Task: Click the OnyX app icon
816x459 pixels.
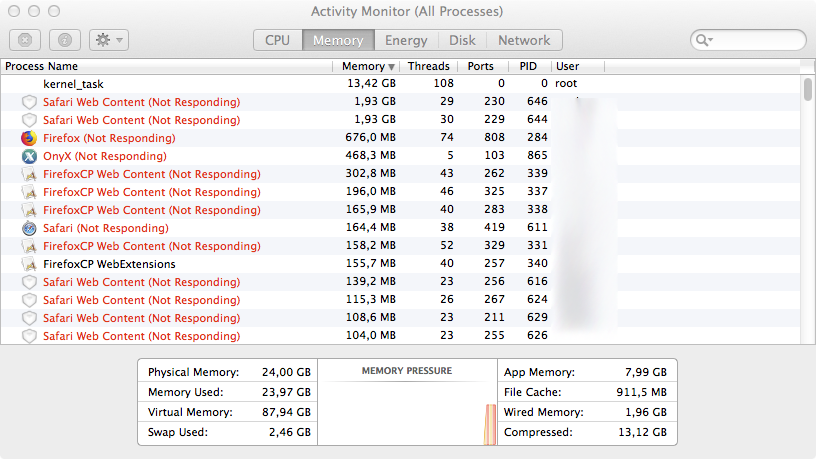Action: pyautogui.click(x=29, y=156)
